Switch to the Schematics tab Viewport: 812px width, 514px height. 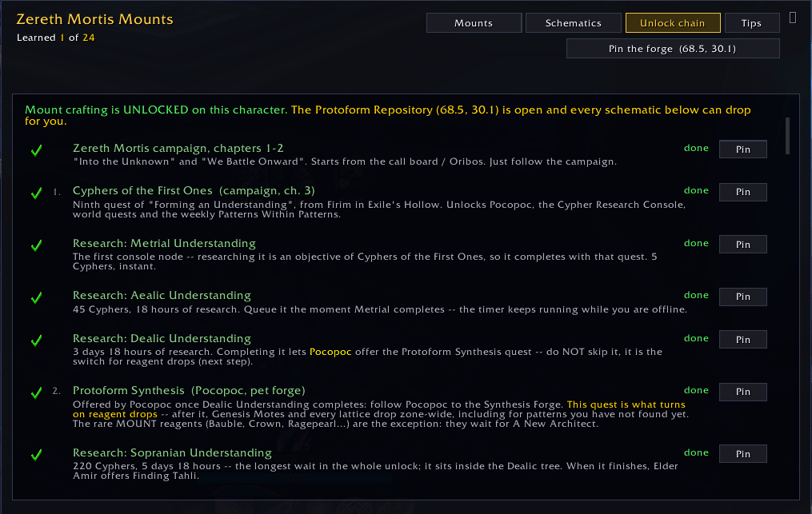tap(574, 22)
